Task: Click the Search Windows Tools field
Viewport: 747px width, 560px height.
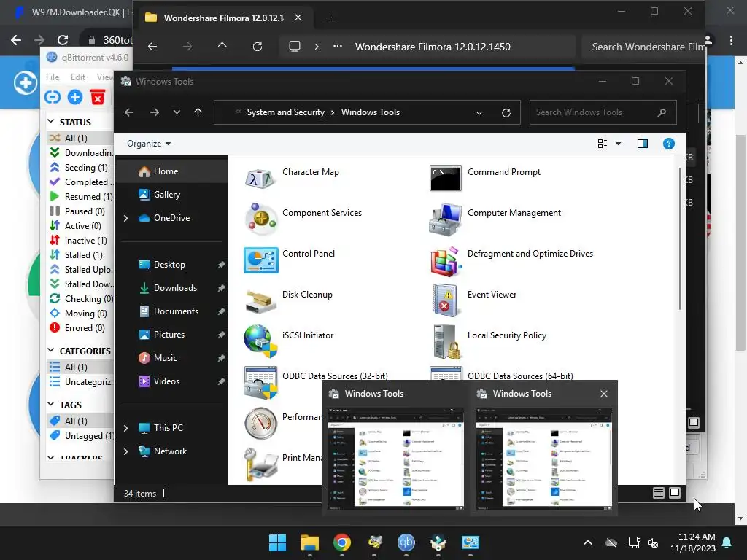Action: 603,112
